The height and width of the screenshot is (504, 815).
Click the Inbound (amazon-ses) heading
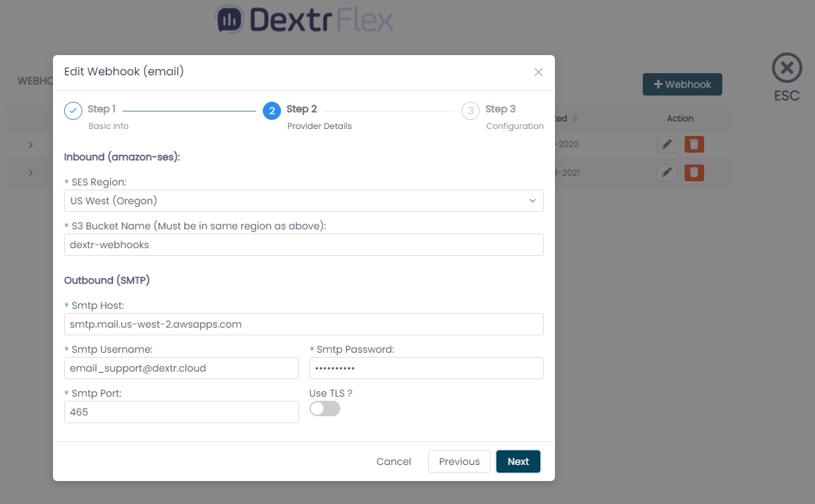click(x=122, y=157)
